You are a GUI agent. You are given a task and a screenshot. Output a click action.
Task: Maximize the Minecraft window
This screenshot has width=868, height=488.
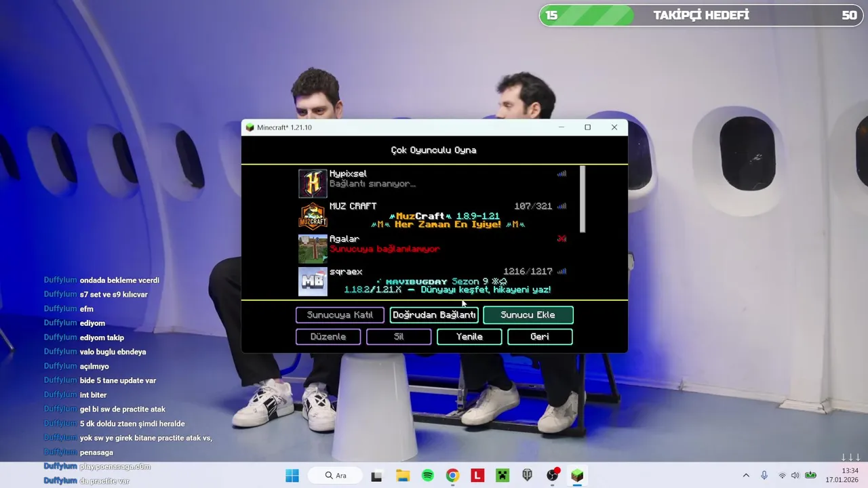(587, 127)
